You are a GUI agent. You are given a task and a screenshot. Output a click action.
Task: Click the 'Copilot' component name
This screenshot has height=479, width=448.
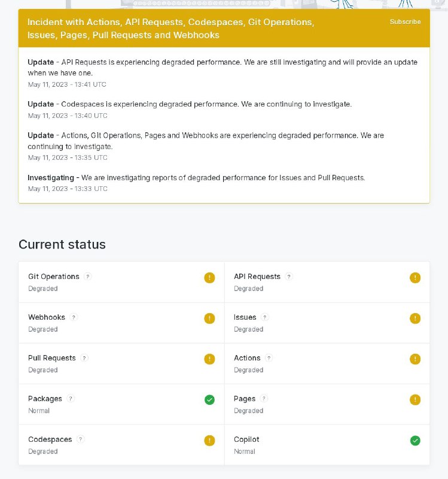click(246, 439)
